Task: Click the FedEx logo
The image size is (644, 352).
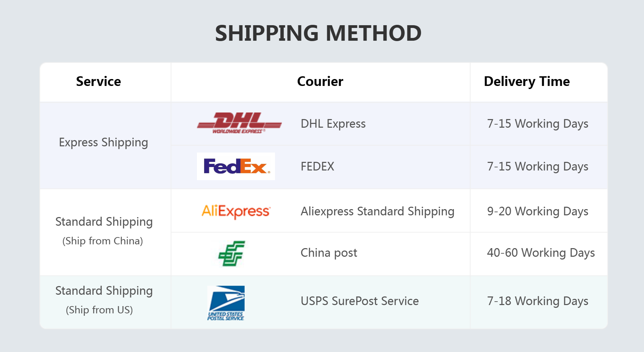Action: [236, 166]
